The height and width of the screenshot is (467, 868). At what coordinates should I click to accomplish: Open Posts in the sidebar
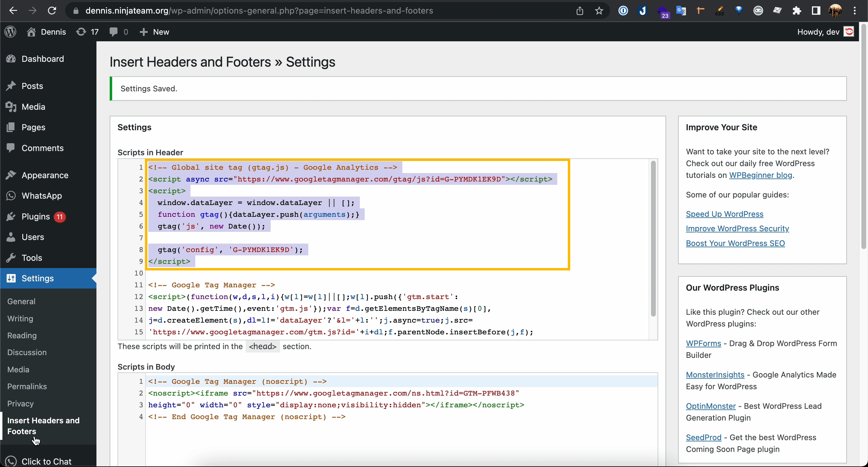click(x=48, y=86)
